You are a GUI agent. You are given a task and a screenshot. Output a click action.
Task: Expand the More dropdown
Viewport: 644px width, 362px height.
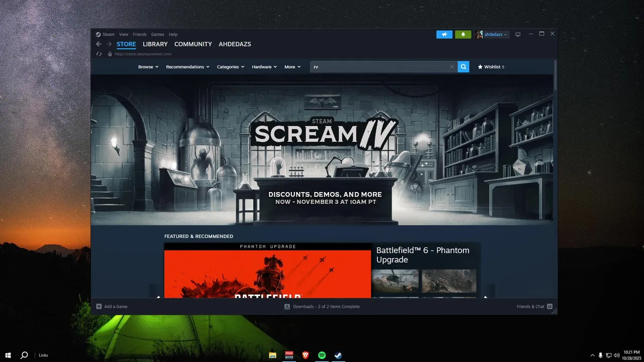pos(292,67)
